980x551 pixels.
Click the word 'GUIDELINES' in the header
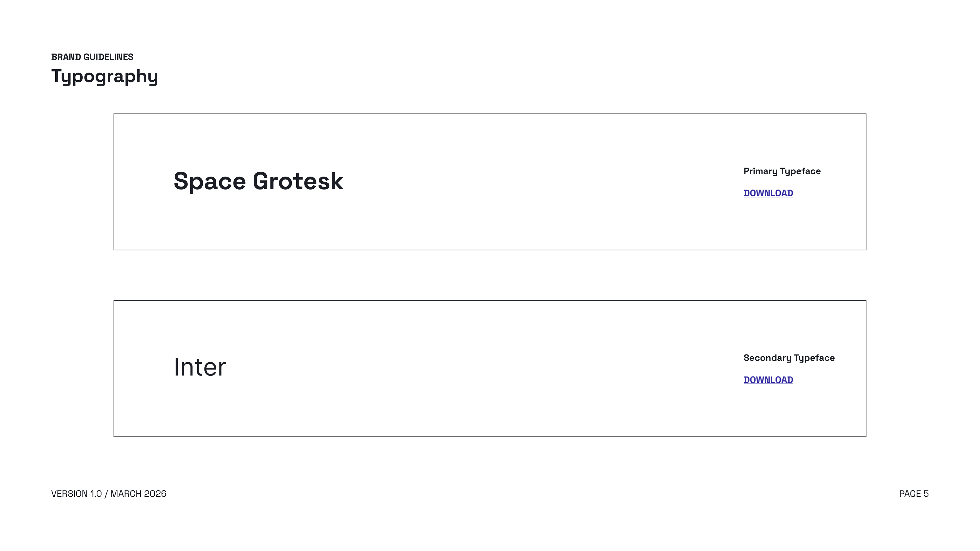[108, 57]
